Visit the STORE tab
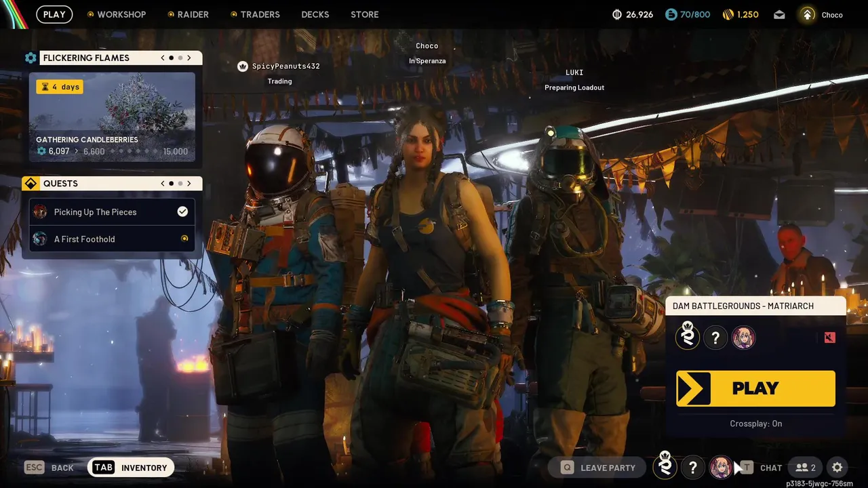 click(x=365, y=14)
